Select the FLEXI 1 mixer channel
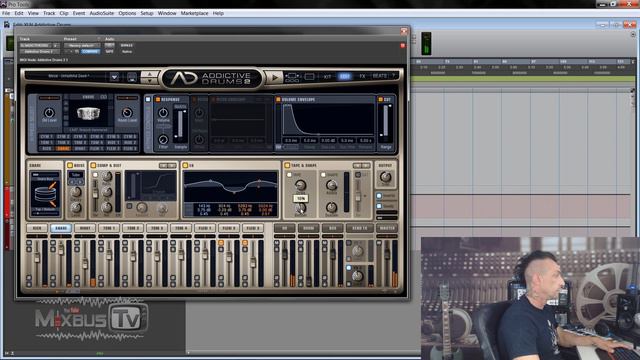The image size is (640, 360). 204,228
